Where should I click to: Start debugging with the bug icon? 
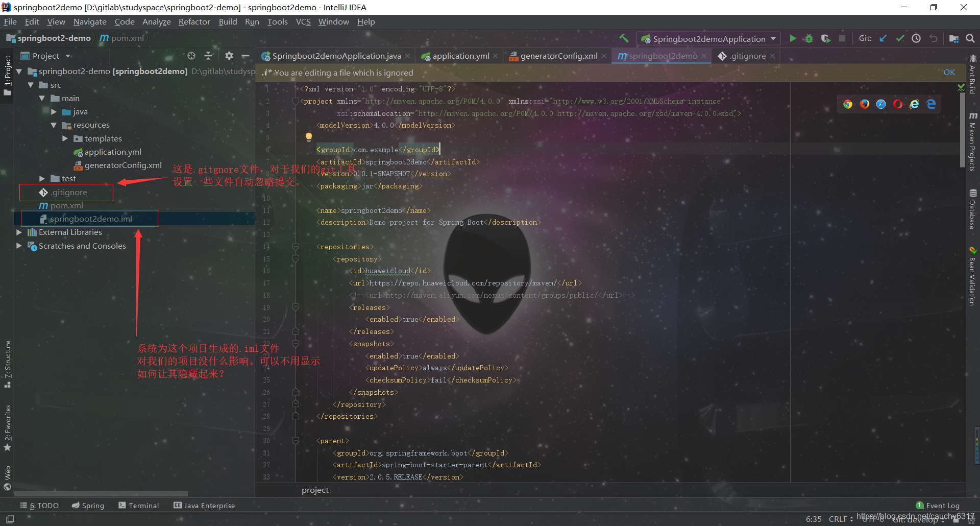click(809, 38)
